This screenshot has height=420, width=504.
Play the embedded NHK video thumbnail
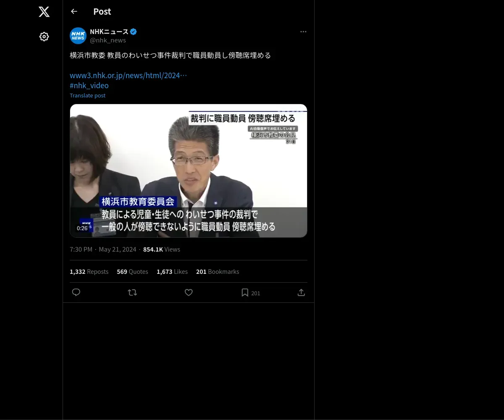click(x=189, y=171)
